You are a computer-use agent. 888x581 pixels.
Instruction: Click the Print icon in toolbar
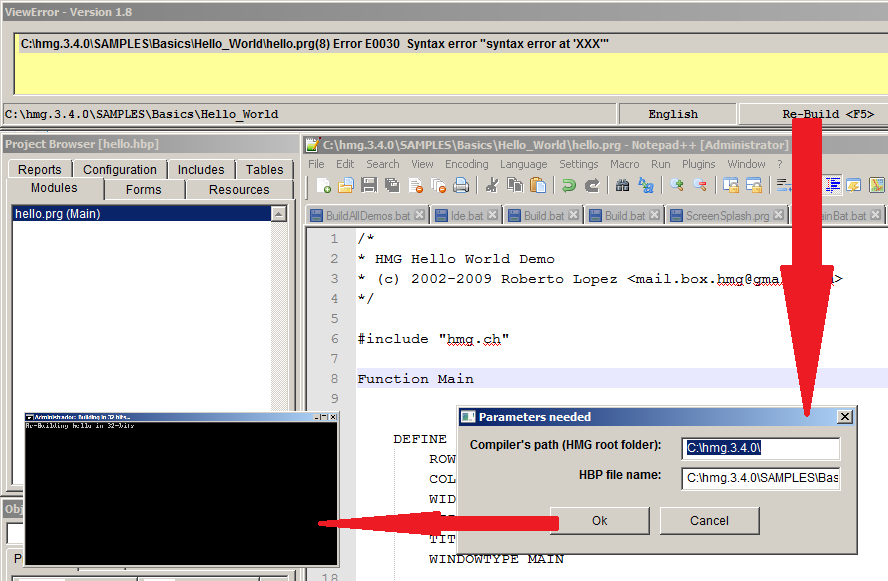(x=461, y=185)
